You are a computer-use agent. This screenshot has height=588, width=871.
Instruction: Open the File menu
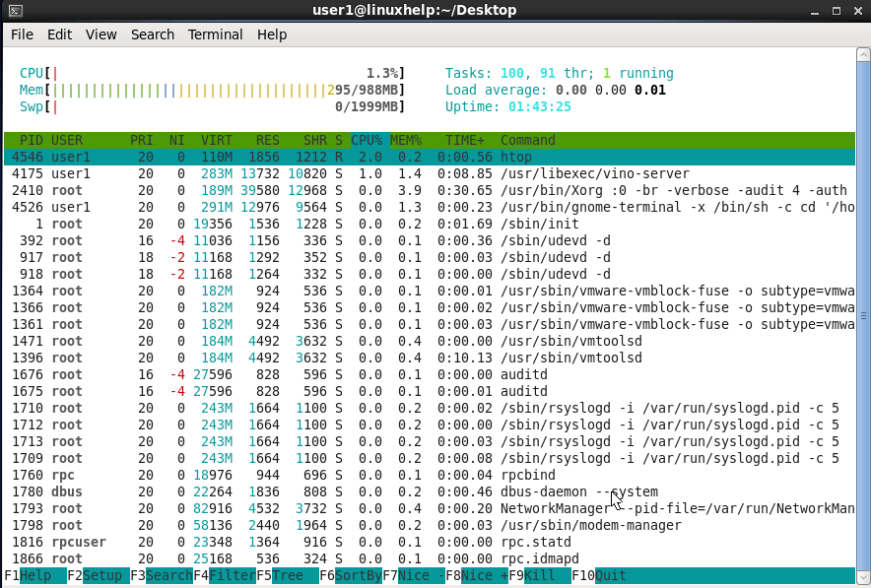(x=23, y=34)
